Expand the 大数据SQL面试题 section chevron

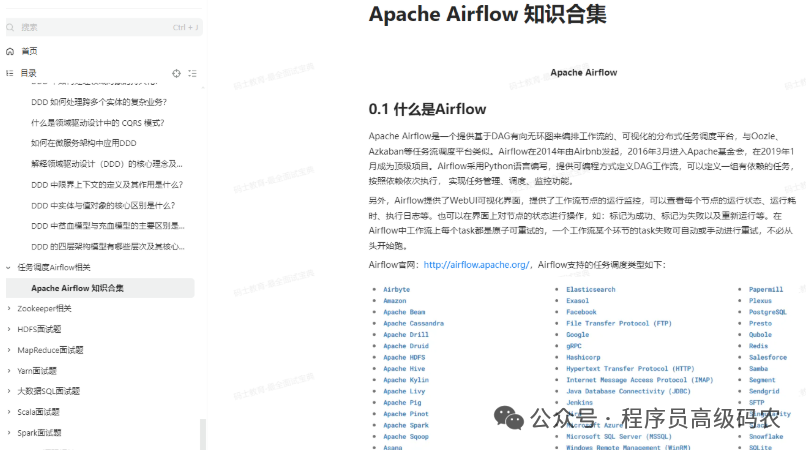[x=8, y=391]
